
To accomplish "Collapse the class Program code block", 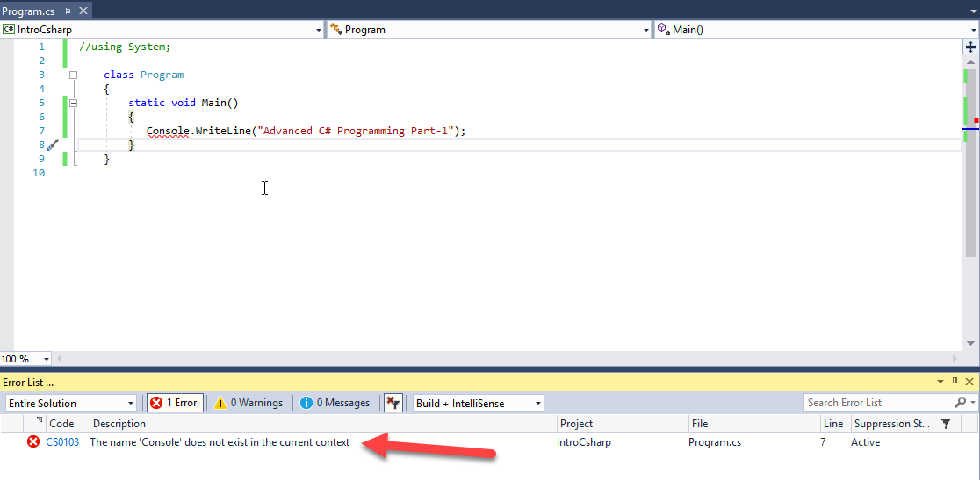I will click(73, 75).
